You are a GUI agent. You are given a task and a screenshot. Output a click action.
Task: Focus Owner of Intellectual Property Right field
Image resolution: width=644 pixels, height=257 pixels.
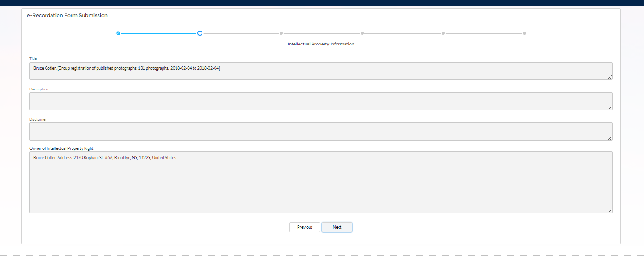point(321,182)
